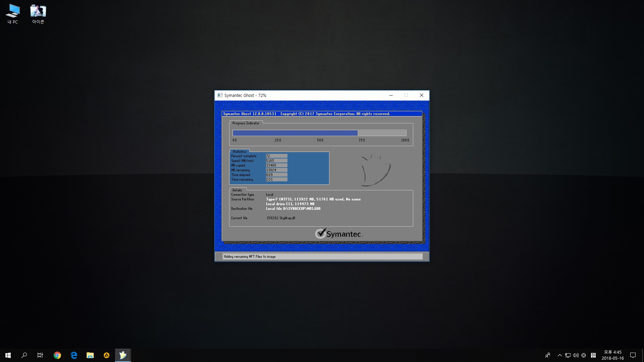This screenshot has height=362, width=644.
Task: Click the Current file SkyWrap.dll entry
Action: pos(281,218)
